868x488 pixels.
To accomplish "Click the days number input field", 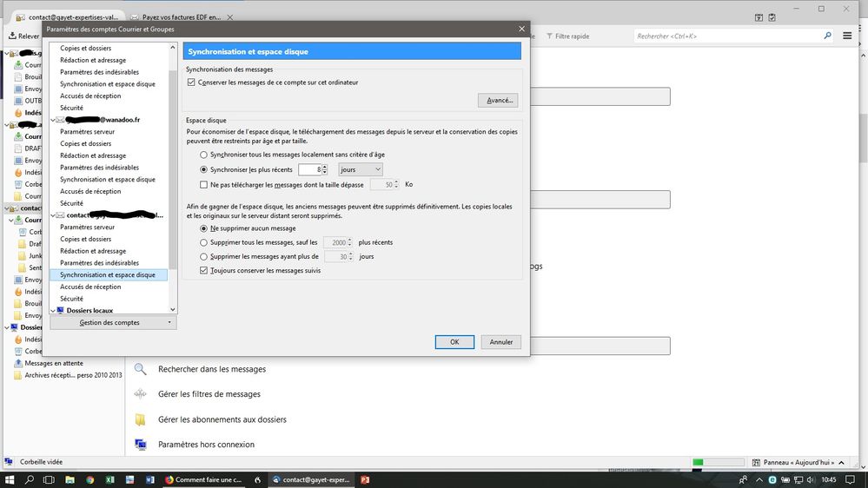I will (x=310, y=169).
